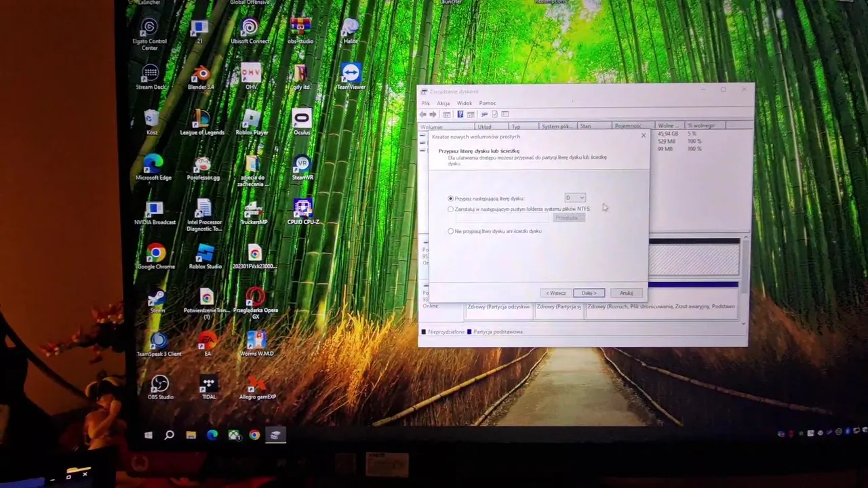868x488 pixels.
Task: Open the Plik menu in Disk Management
Action: pos(426,103)
